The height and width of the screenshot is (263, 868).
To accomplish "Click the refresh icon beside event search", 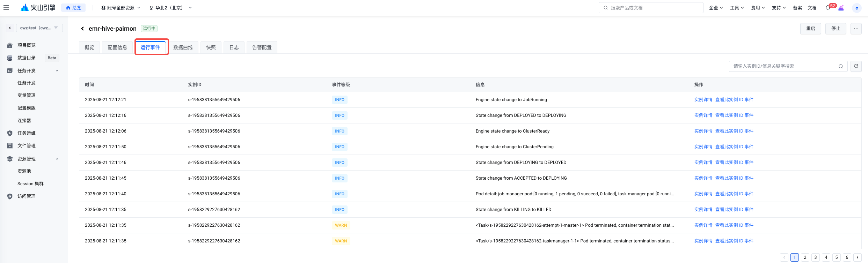I will pyautogui.click(x=856, y=66).
